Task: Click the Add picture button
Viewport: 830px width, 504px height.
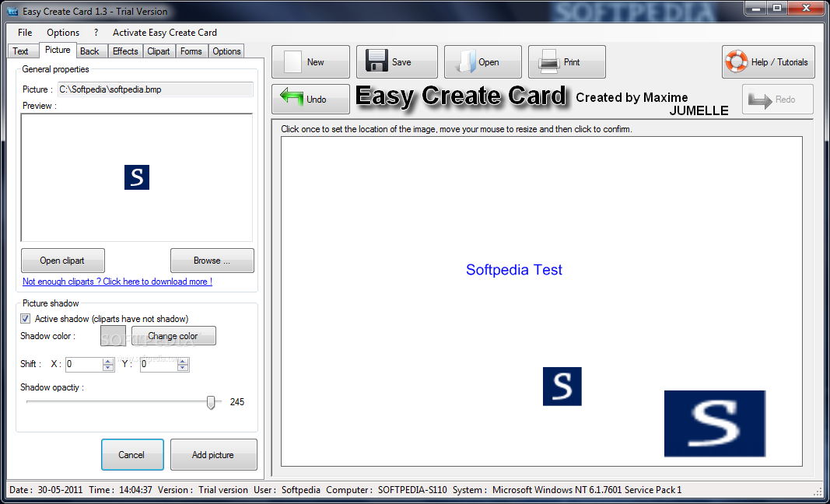Action: [213, 455]
